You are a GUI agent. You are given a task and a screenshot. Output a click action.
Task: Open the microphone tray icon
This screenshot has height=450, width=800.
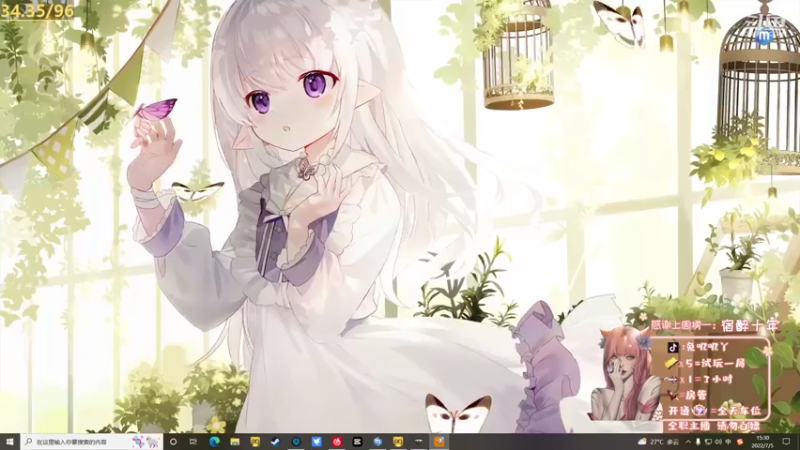click(698, 442)
